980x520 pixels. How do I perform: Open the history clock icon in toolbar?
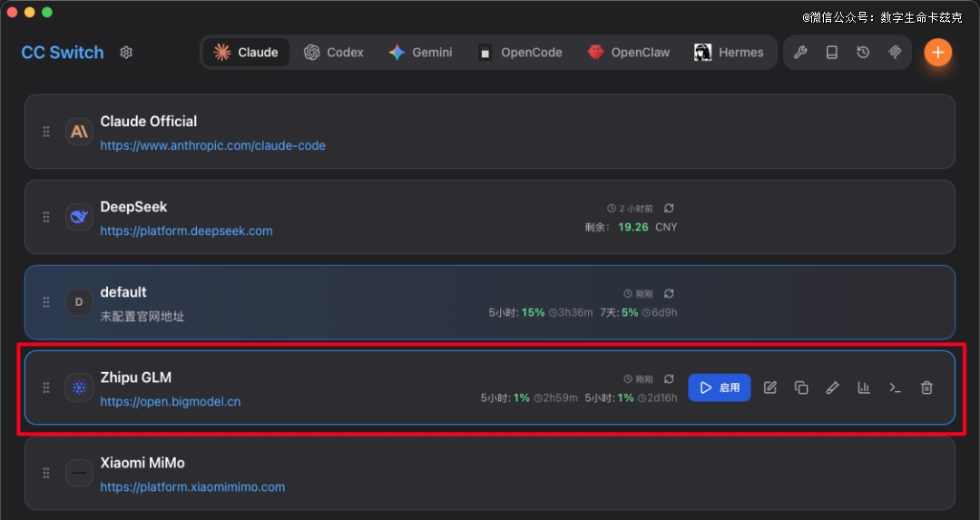[x=863, y=53]
